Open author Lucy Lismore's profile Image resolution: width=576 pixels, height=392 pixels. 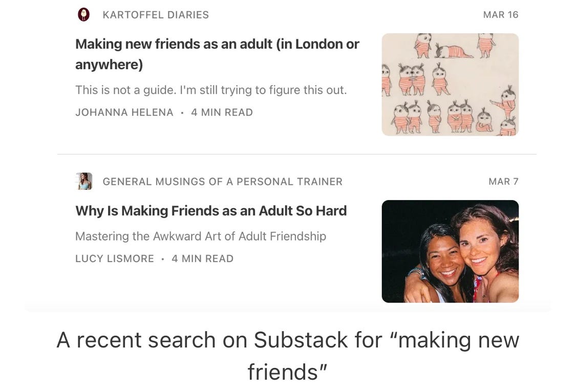[x=115, y=258]
